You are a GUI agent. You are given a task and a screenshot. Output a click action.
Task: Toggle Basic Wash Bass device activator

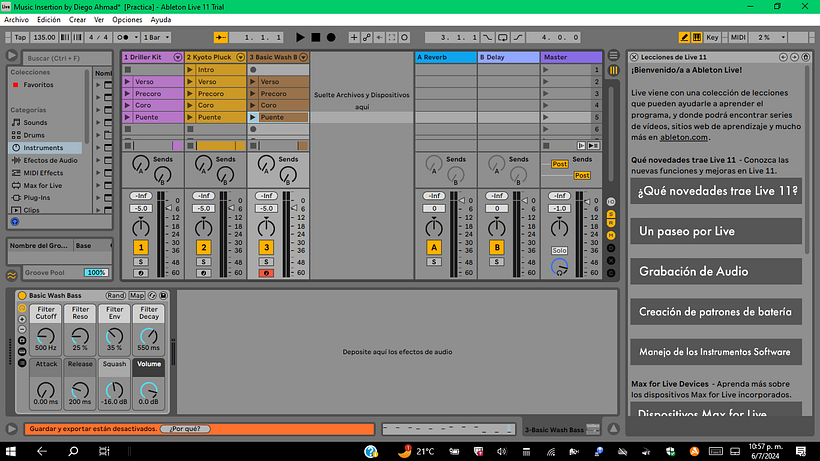pos(22,295)
